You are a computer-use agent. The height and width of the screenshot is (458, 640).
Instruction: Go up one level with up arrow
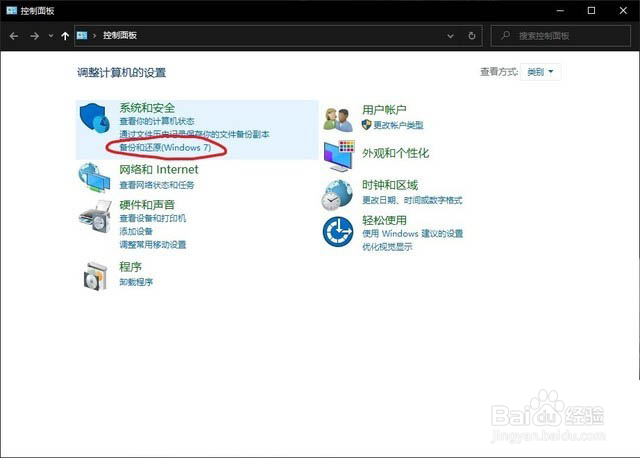65,36
